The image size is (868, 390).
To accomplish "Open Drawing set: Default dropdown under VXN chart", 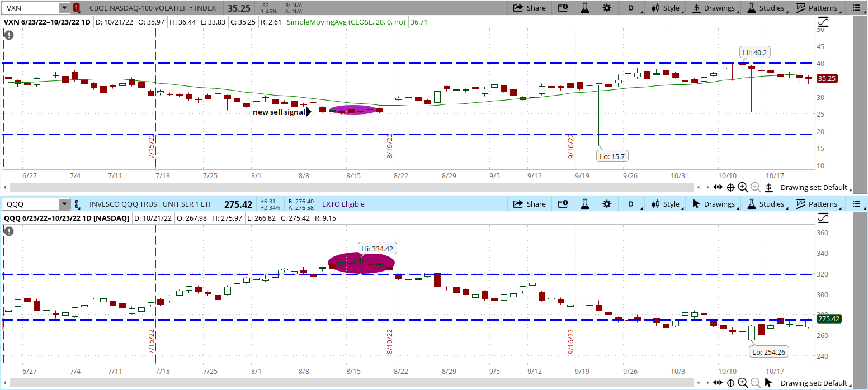I will [817, 187].
